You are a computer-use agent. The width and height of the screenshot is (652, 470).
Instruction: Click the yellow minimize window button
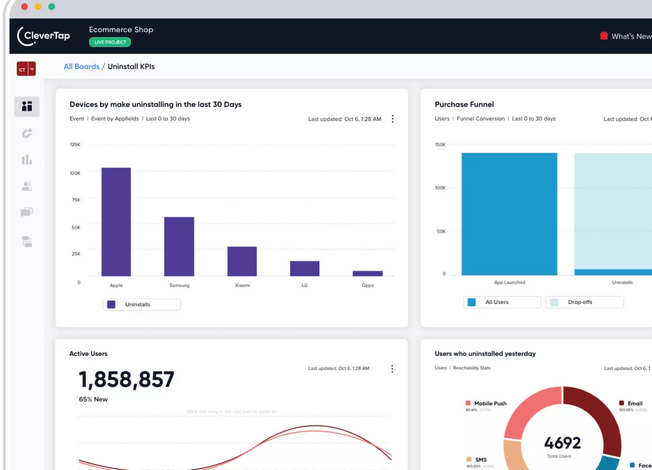[38, 7]
